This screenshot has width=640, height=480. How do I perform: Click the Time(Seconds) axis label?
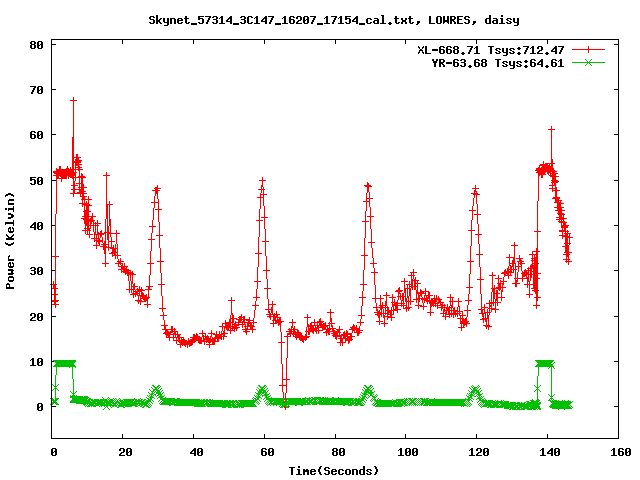click(x=334, y=471)
